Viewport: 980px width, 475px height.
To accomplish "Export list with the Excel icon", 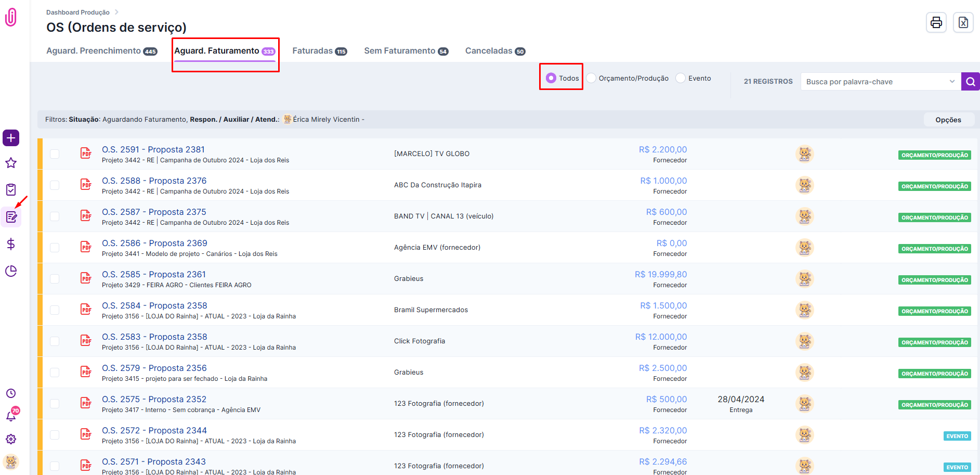I will coord(963,22).
